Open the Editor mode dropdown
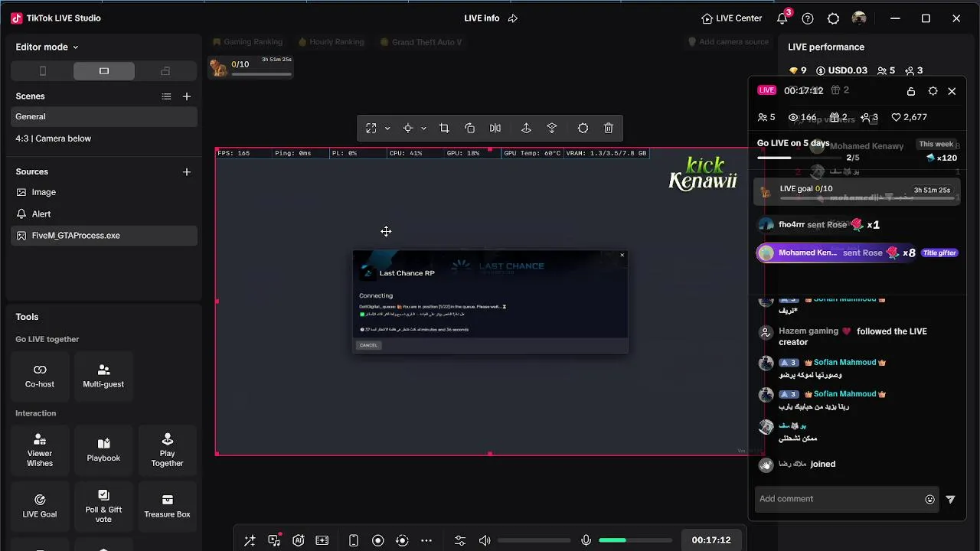The image size is (980, 551). click(x=47, y=47)
